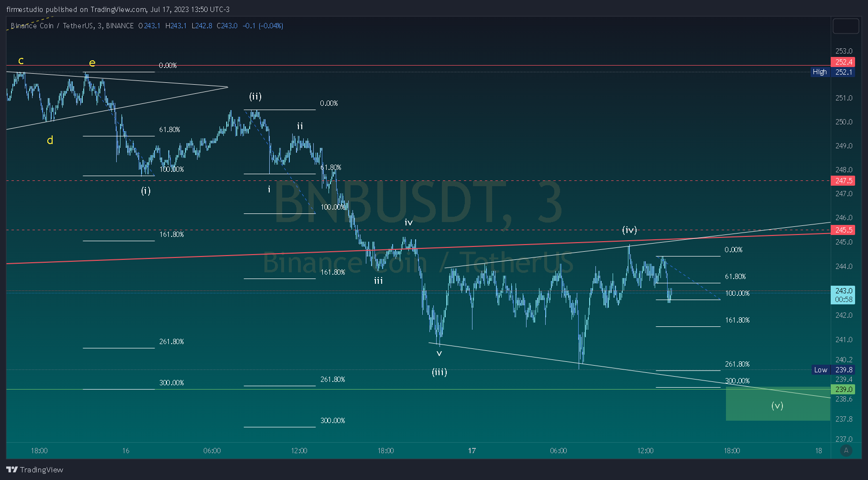868x480 pixels.
Task: Select the yellow 'c' wave label
Action: click(x=21, y=61)
